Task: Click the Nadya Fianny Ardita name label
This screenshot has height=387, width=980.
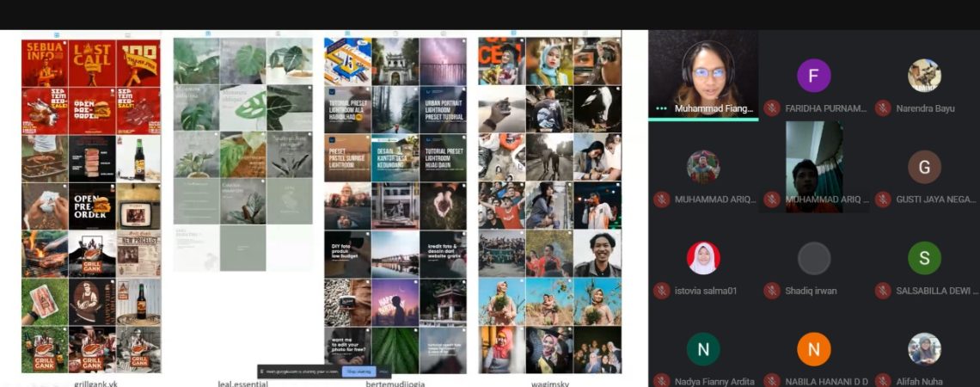Action: coord(714,381)
